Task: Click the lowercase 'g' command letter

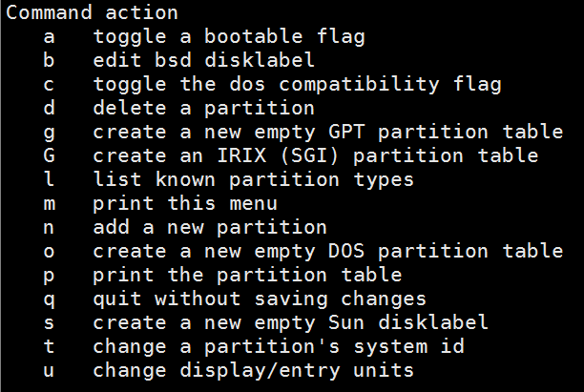Action: click(x=49, y=132)
